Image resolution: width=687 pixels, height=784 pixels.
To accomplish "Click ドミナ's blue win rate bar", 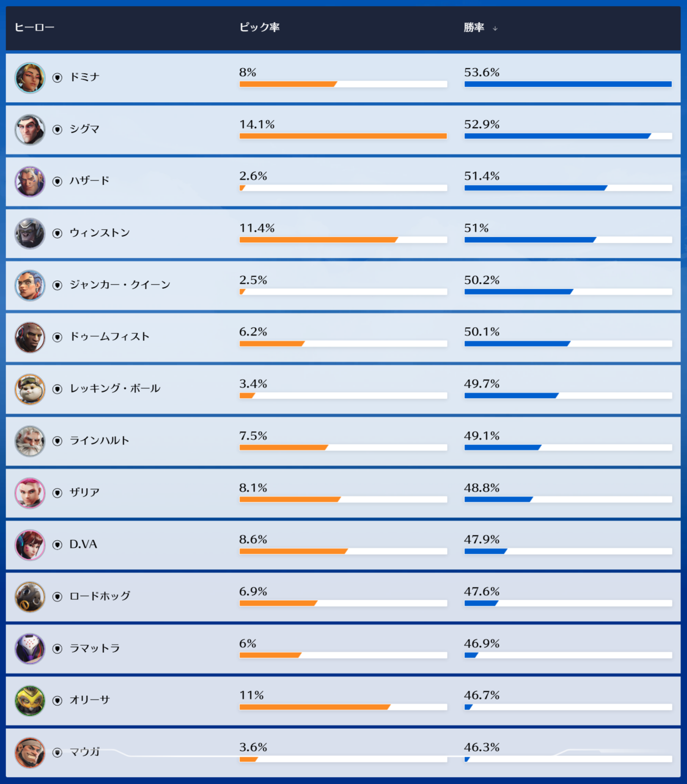I will [x=568, y=84].
